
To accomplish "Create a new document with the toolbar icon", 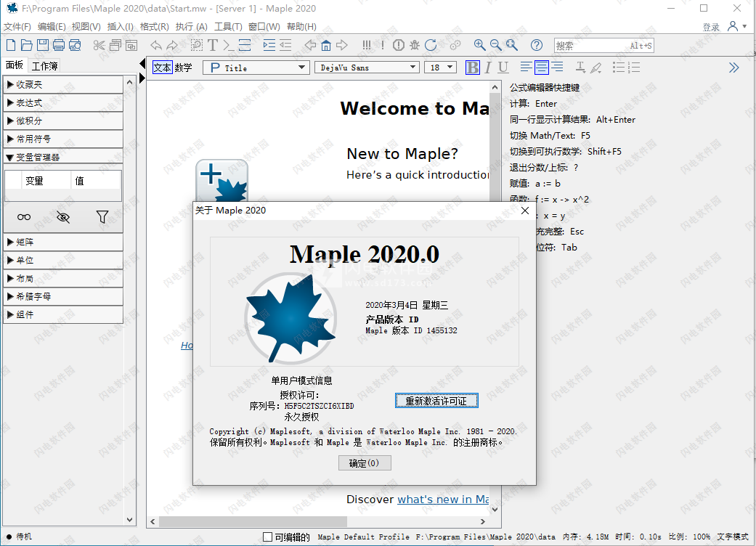I will [11, 45].
